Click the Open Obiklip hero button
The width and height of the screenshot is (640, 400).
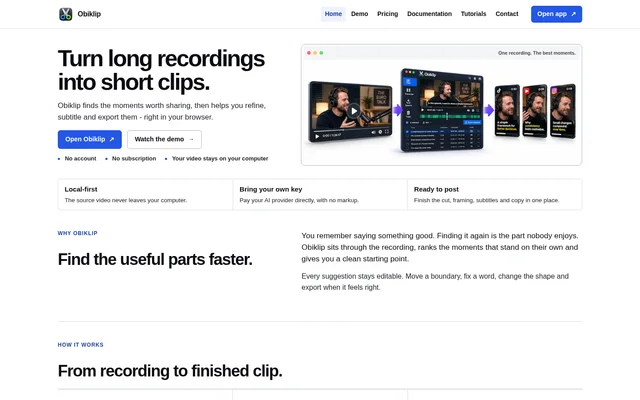[90, 139]
